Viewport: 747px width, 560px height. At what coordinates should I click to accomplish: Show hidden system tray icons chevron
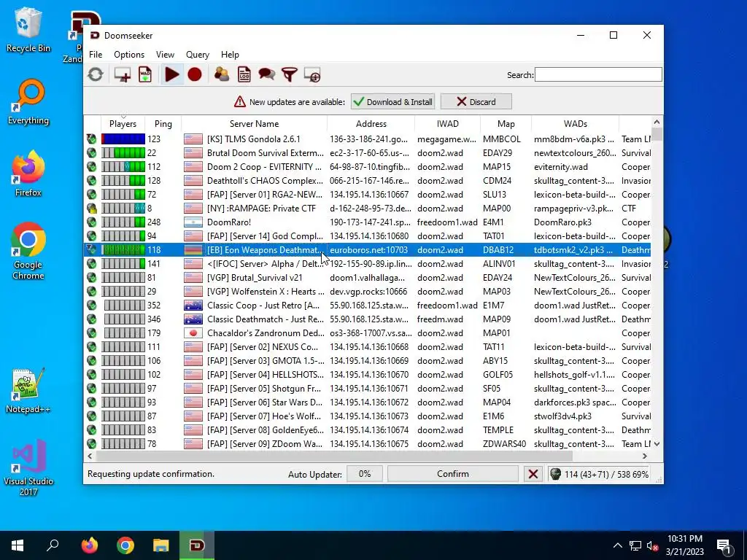pyautogui.click(x=617, y=545)
